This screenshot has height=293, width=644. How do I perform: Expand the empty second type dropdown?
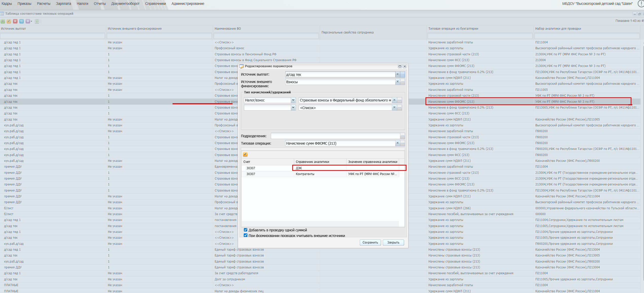(x=293, y=108)
